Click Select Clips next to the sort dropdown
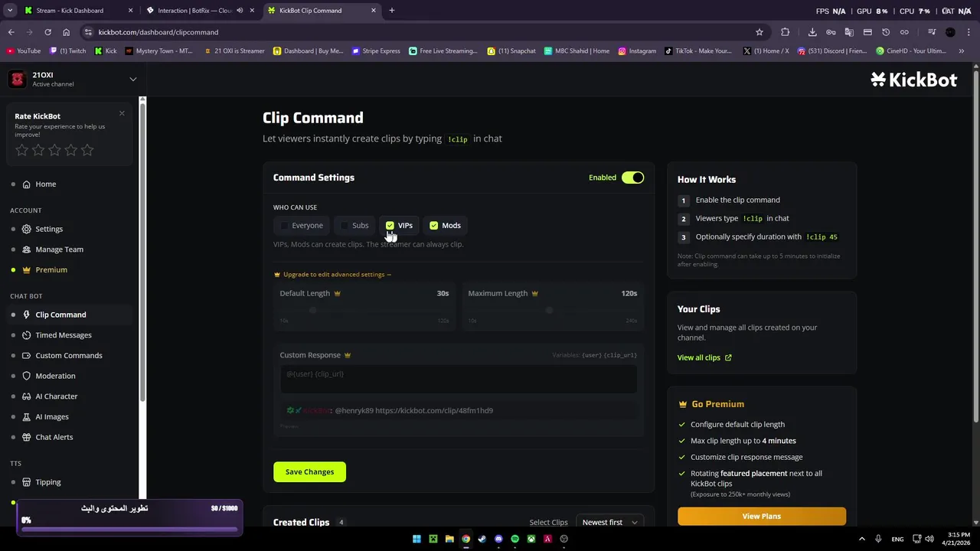 (x=549, y=523)
